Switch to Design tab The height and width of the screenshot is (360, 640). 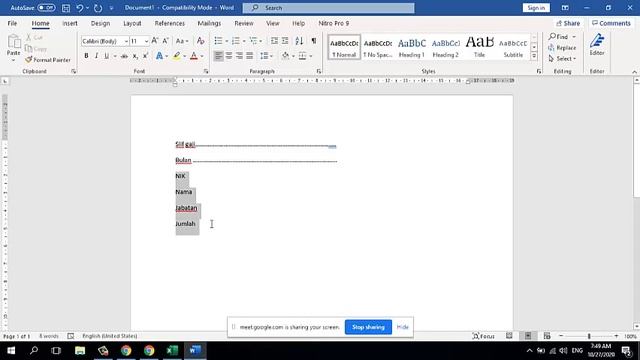coord(100,23)
